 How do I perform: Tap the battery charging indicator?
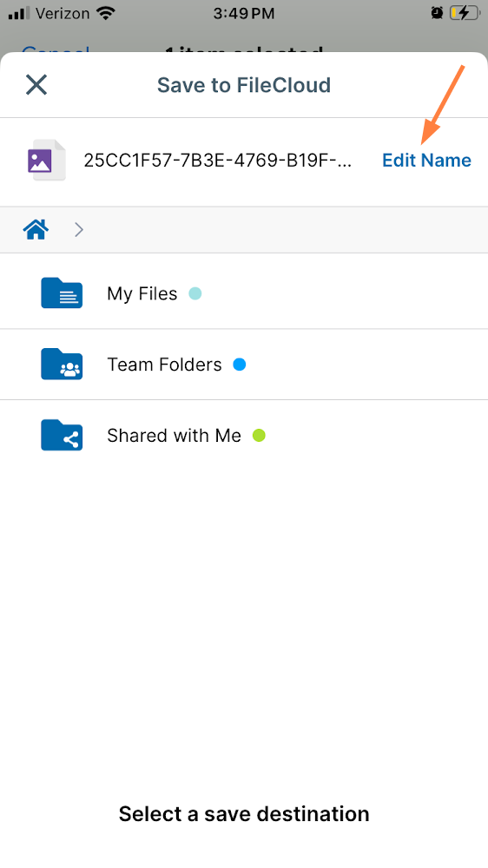coord(465,13)
